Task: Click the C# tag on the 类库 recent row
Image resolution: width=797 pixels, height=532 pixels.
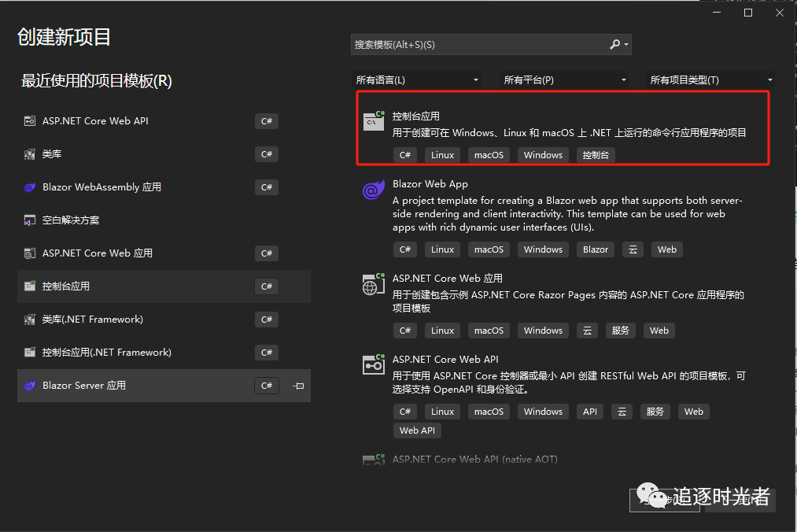Action: pyautogui.click(x=267, y=154)
